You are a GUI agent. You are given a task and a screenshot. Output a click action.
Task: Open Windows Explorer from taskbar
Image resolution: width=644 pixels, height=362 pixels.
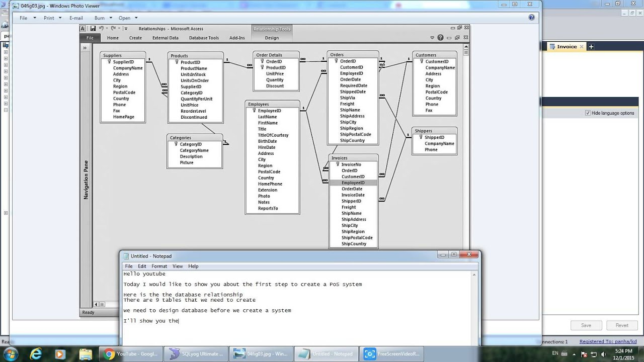click(86, 354)
